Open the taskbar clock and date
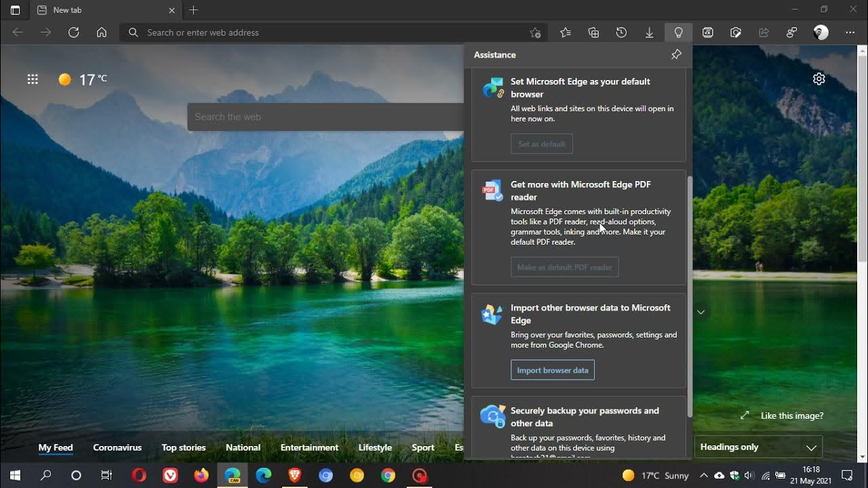The width and height of the screenshot is (868, 488). coord(811,475)
